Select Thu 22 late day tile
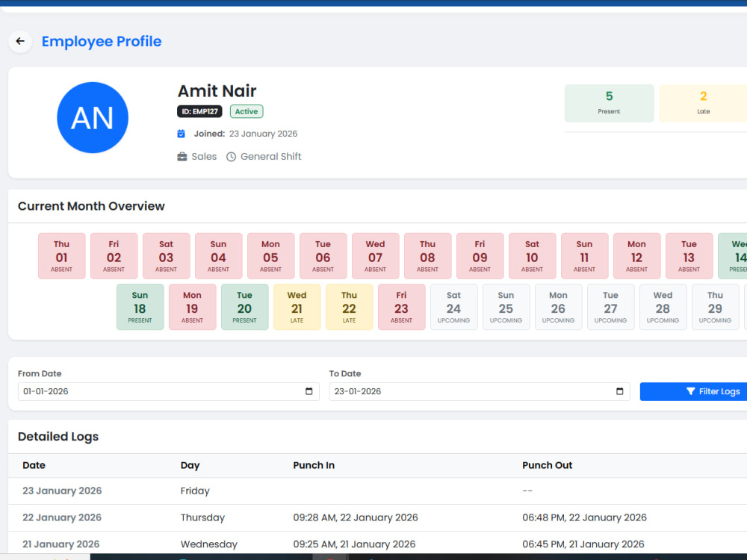The width and height of the screenshot is (747, 560). click(x=349, y=307)
